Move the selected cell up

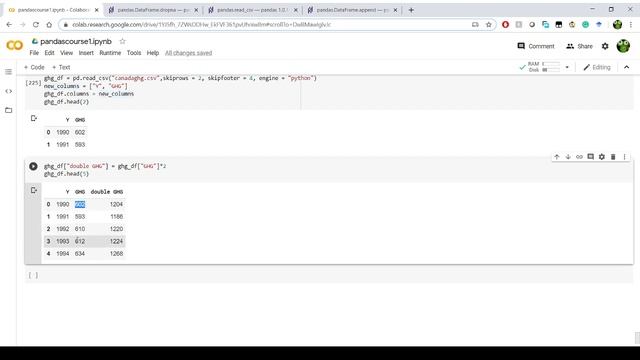pyautogui.click(x=557, y=157)
